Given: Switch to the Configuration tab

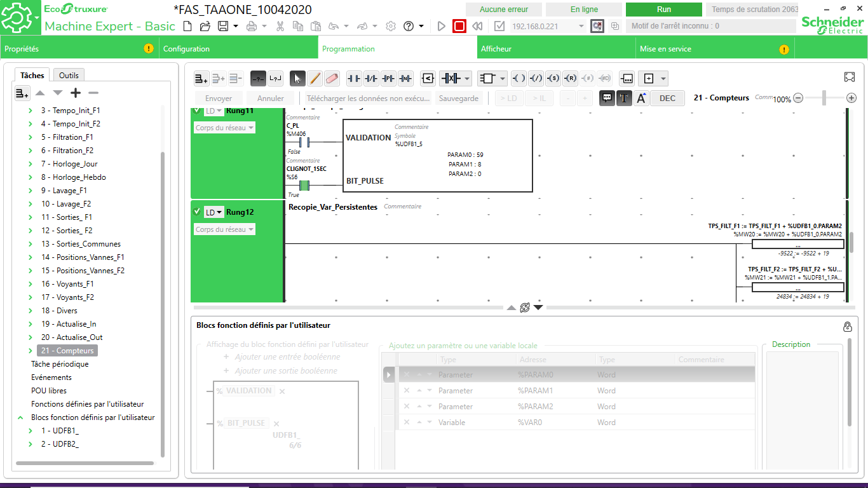Looking at the screenshot, I should coord(186,49).
